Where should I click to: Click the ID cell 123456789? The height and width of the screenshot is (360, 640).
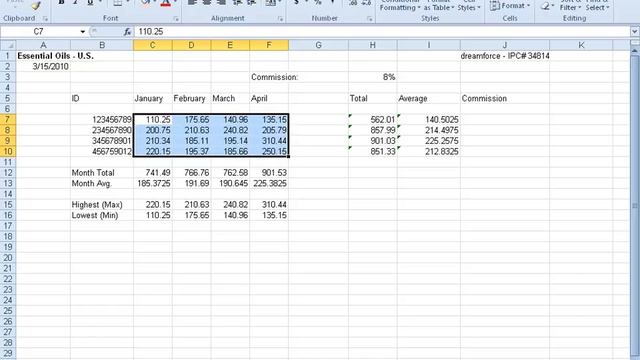pyautogui.click(x=102, y=120)
